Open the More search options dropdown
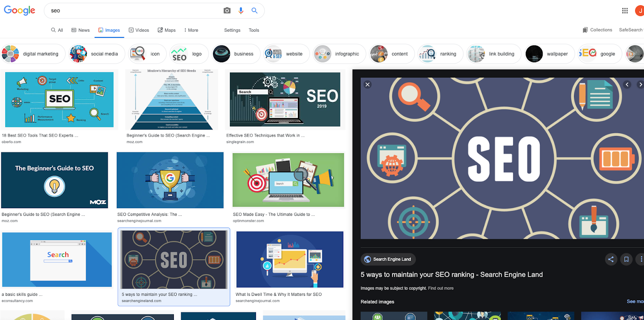Viewport: 644px width, 320px height. [x=191, y=30]
